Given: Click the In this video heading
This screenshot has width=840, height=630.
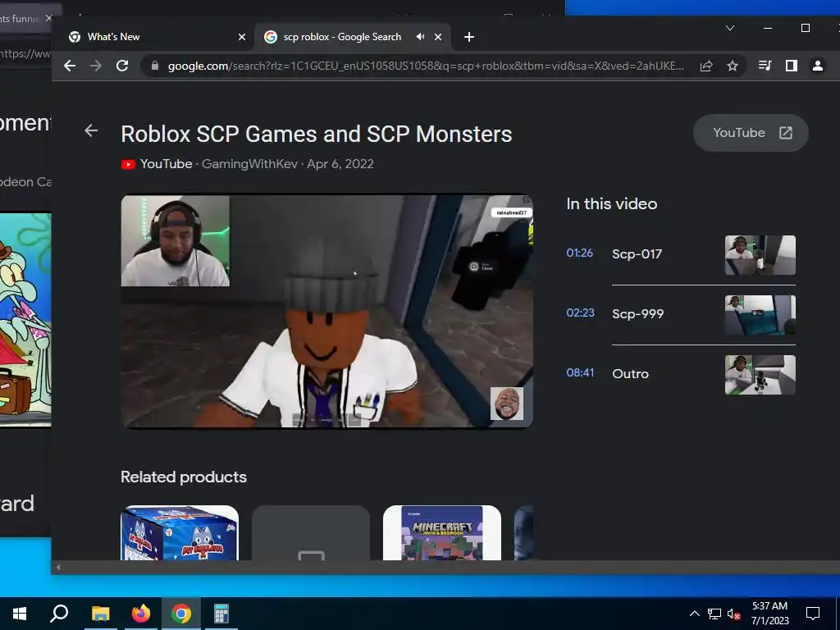Looking at the screenshot, I should [x=612, y=204].
